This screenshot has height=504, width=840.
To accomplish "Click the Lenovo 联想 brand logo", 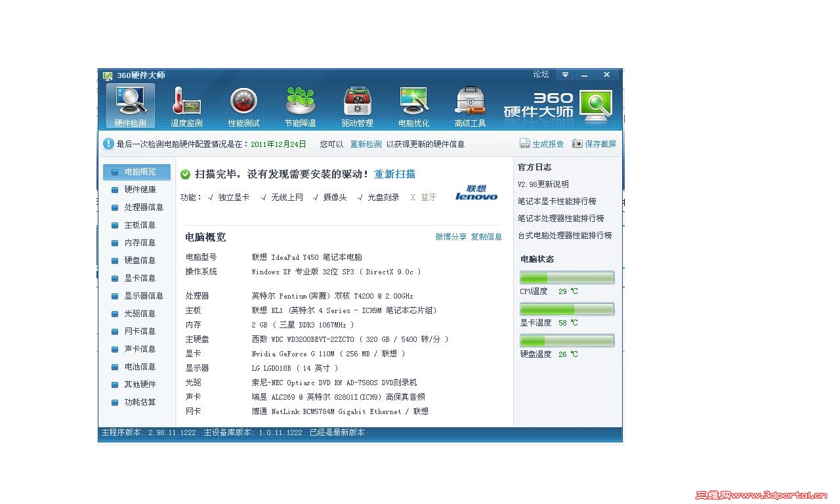I will 476,192.
